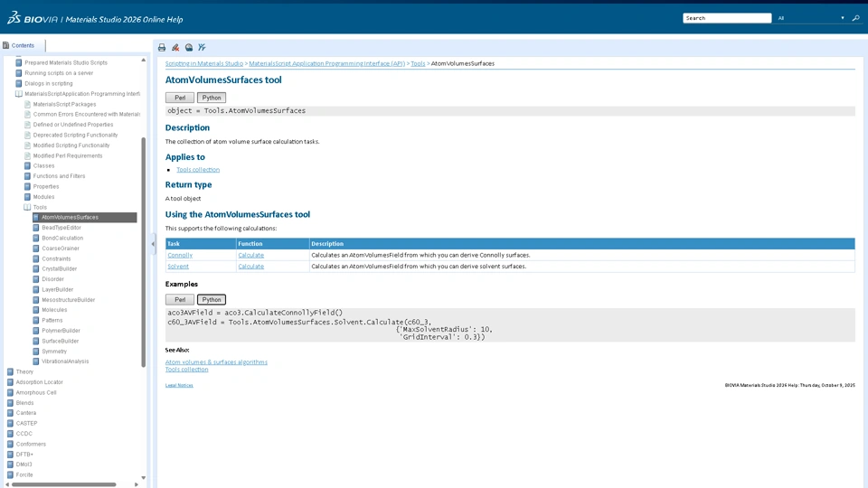The image size is (868, 488).
Task: Open the Tools collection link under Applies to
Action: [x=198, y=170]
